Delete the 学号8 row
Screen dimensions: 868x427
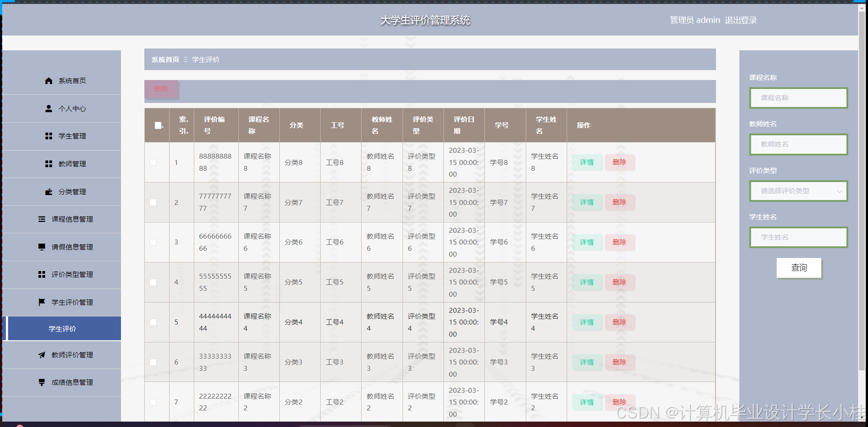coord(620,162)
